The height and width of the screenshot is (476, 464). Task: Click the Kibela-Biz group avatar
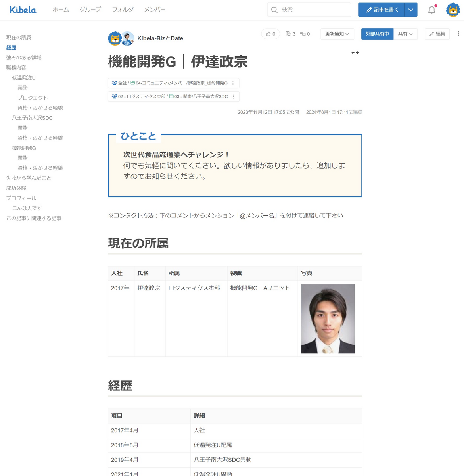(114, 38)
